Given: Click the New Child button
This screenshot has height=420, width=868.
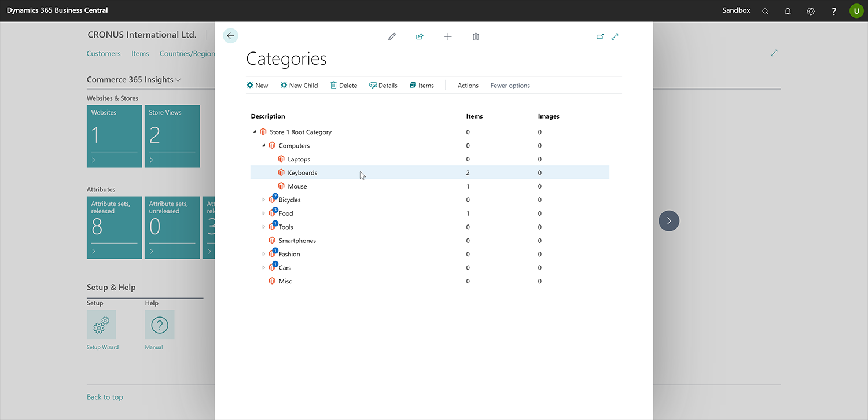Looking at the screenshot, I should pos(299,86).
